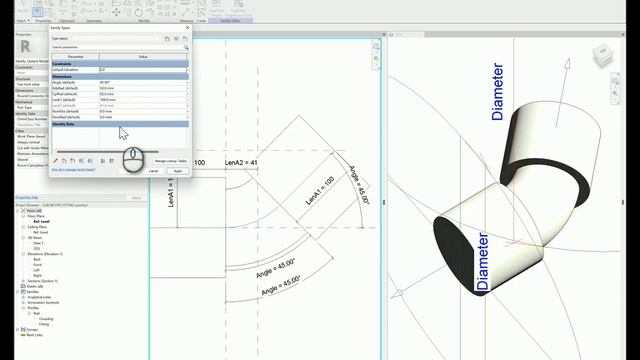Select the Fitting profile under Rail
The width and height of the screenshot is (640, 360).
(44, 324)
